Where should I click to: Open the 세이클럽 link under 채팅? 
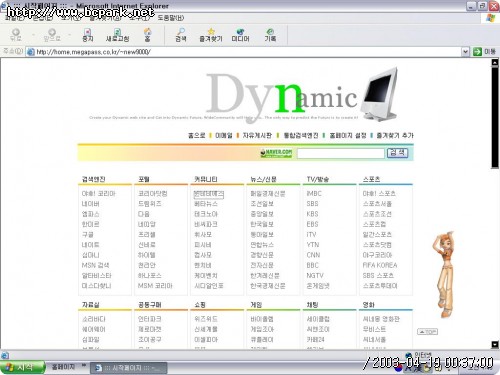(x=318, y=319)
